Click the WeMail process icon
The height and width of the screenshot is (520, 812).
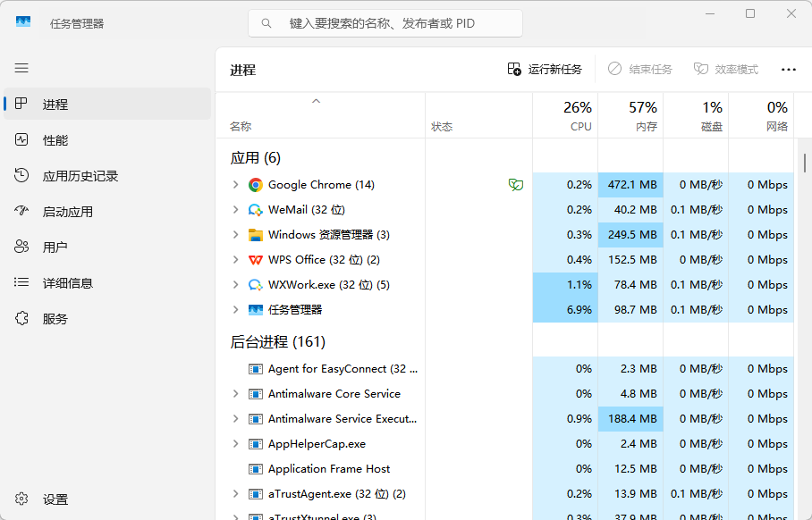tap(256, 210)
